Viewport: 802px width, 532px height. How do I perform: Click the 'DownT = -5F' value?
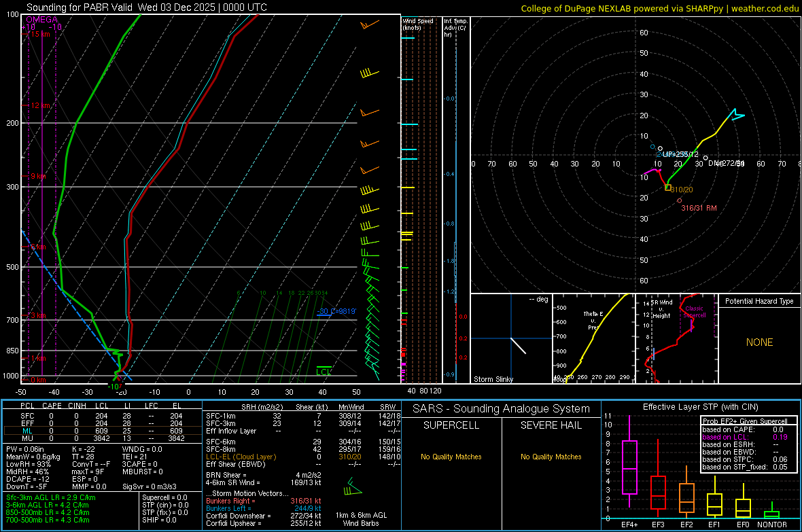coord(26,486)
